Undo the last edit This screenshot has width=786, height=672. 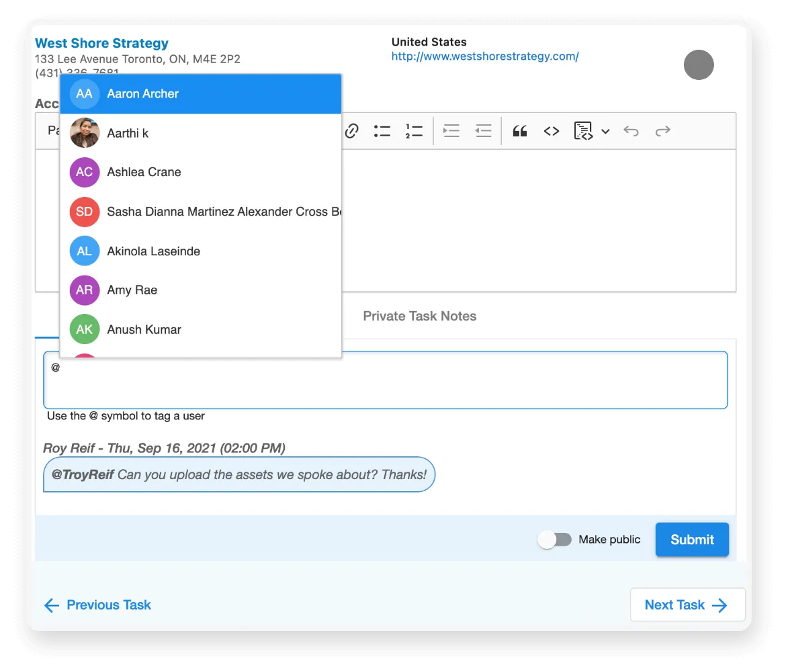coord(631,131)
